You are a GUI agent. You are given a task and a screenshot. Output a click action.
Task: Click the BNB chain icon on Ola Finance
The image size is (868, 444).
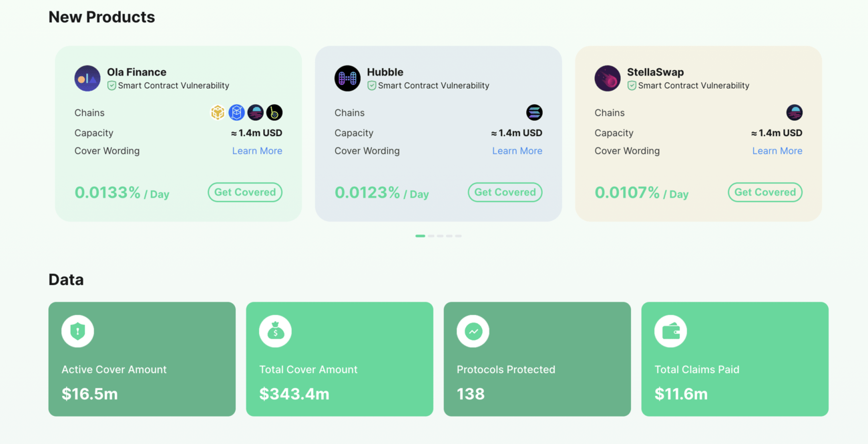point(218,112)
